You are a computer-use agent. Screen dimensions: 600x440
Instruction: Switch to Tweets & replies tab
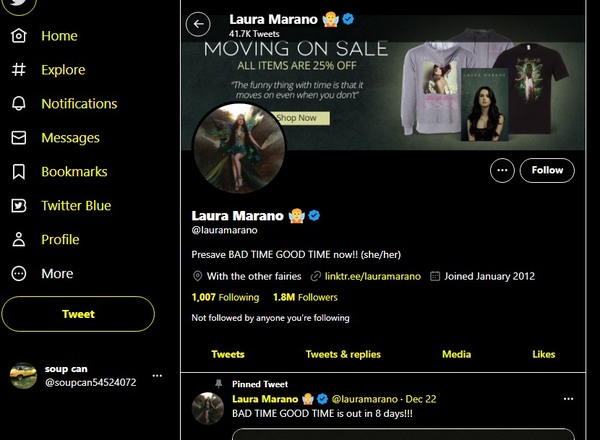pos(343,354)
